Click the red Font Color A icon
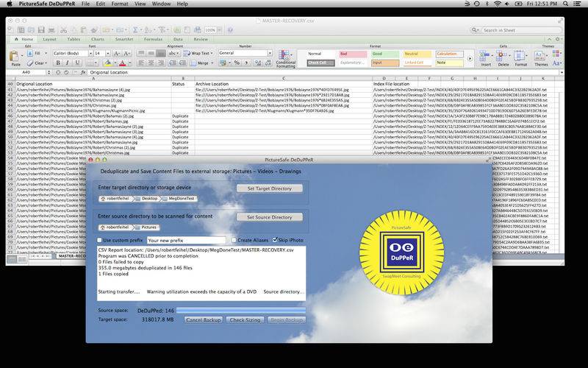 tap(122, 63)
